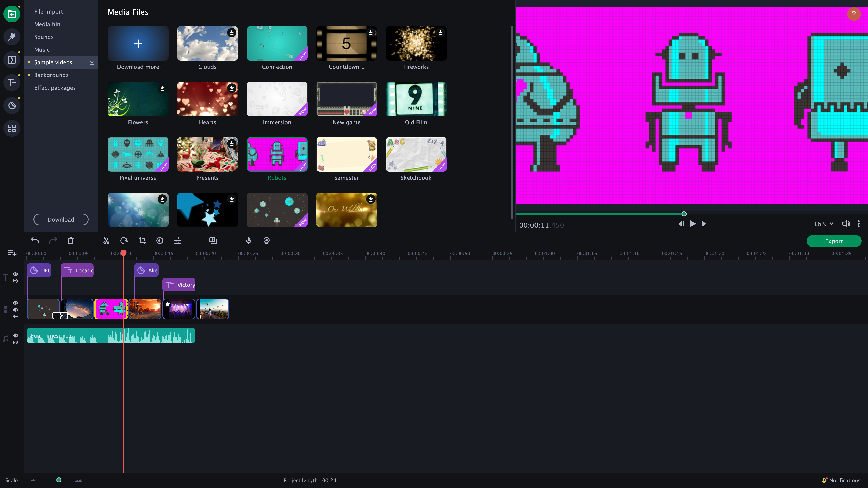Hide the titles track with the eye toggle

(x=15, y=274)
